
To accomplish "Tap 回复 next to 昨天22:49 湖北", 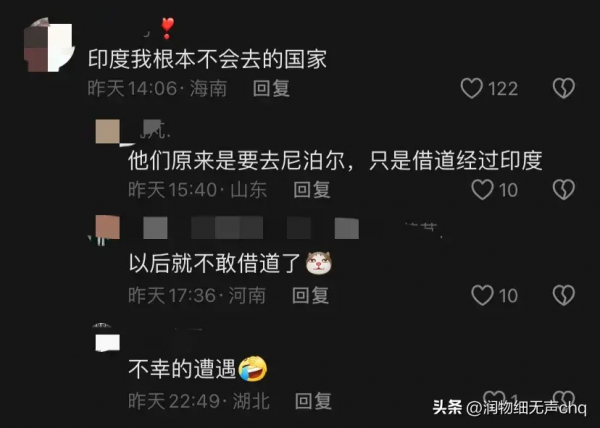I will (x=313, y=401).
